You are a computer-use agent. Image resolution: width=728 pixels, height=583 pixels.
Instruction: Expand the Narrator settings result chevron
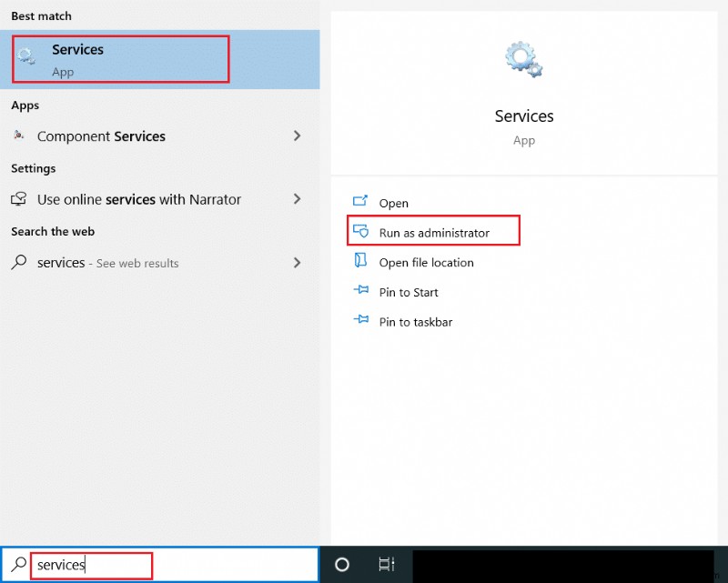[x=298, y=199]
